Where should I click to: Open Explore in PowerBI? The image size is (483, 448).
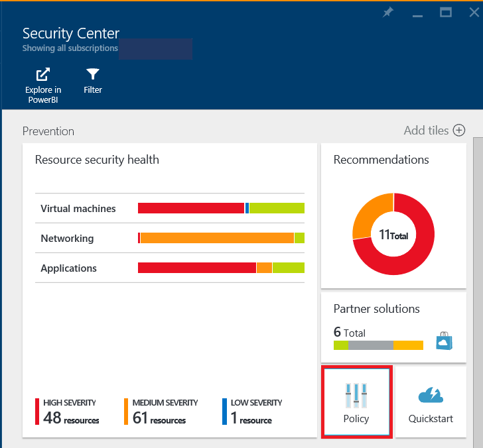(43, 85)
